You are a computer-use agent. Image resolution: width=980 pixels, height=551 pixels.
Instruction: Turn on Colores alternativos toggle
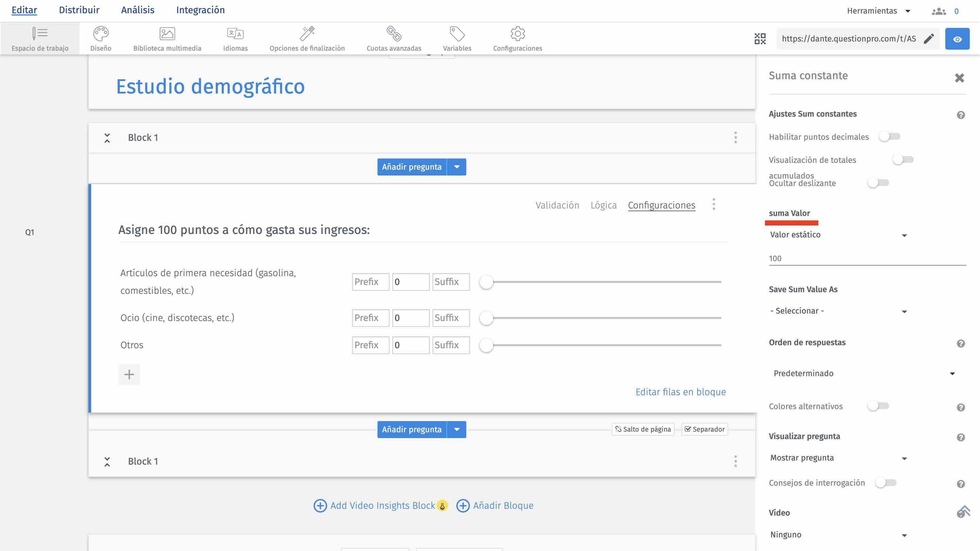(878, 406)
